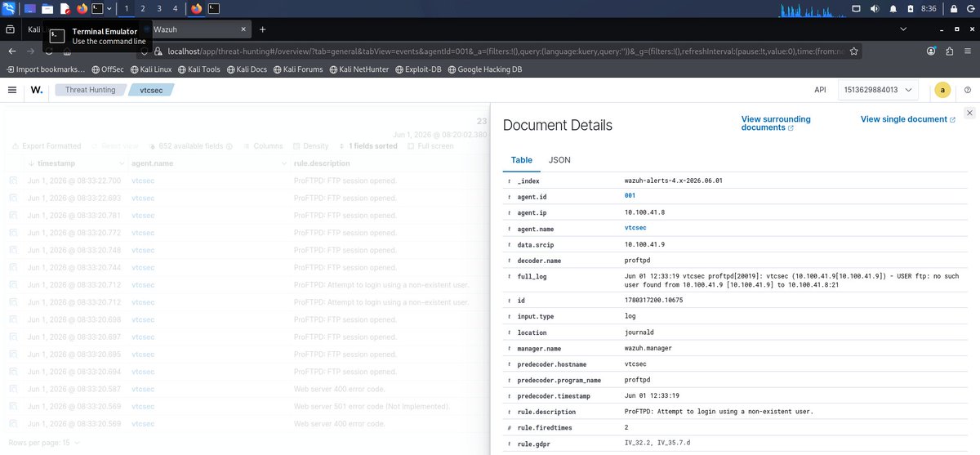The width and height of the screenshot is (980, 455).
Task: Close the Wazuh browser tab
Action: [243, 29]
